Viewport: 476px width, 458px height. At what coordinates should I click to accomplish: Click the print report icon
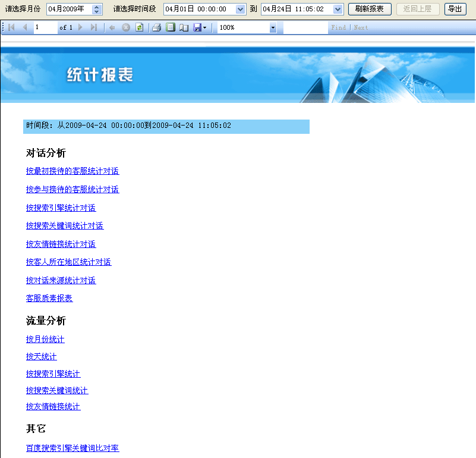(156, 28)
